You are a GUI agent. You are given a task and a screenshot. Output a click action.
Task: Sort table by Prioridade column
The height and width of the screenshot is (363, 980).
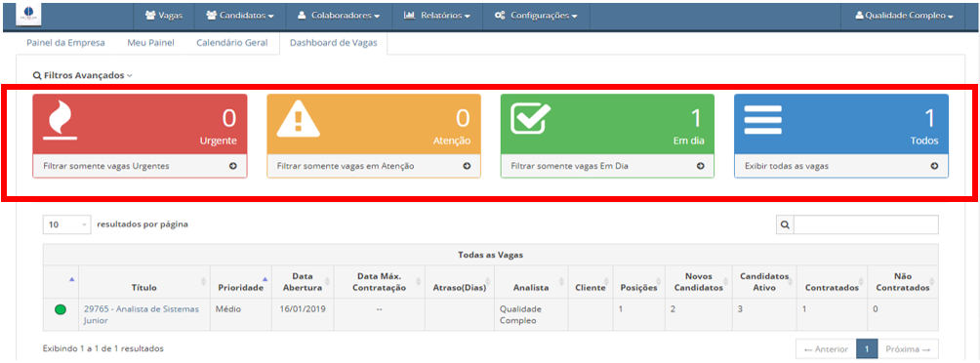[241, 282]
